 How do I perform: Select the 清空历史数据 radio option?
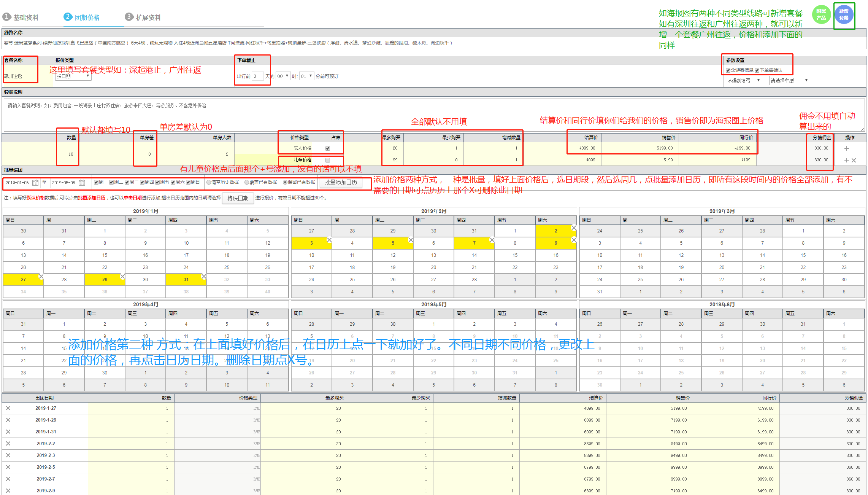coord(209,182)
